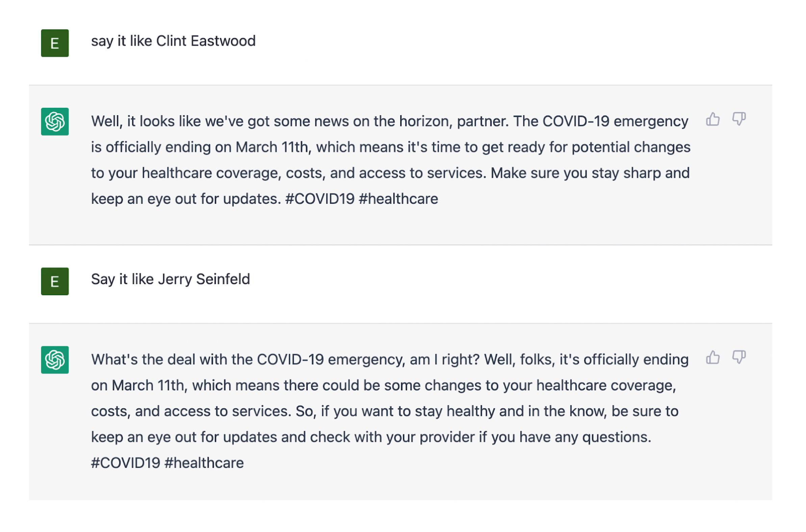The height and width of the screenshot is (532, 806).
Task: Click the ChatGPT logo beside "What's the deal" reply
Action: [55, 360]
